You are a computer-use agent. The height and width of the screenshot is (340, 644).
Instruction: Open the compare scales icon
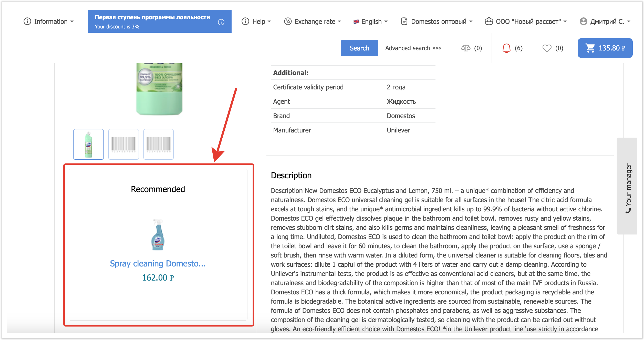point(466,48)
